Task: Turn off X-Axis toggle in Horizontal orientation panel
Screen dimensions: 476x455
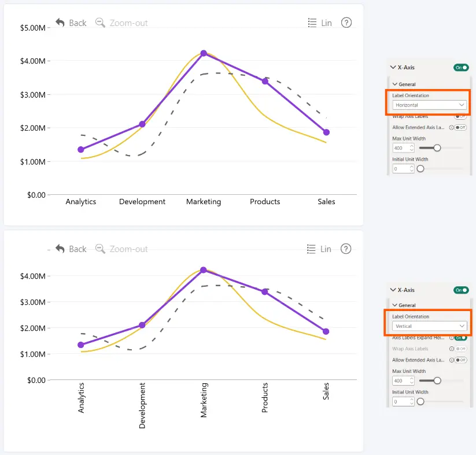Action: [461, 68]
